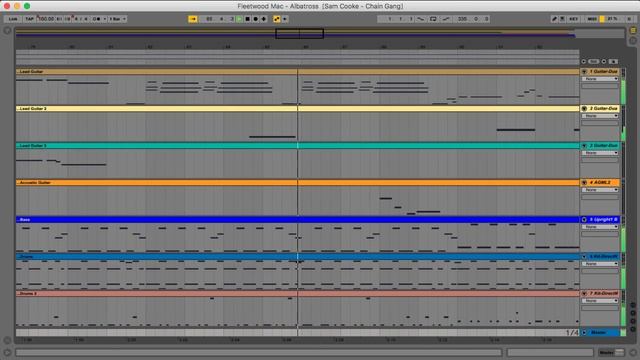
Task: Switch to Session view with yellow selector
Action: pos(633,30)
